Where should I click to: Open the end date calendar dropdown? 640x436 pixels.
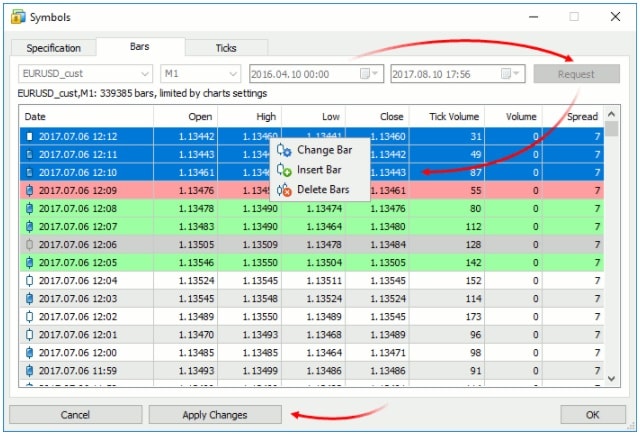click(x=510, y=74)
